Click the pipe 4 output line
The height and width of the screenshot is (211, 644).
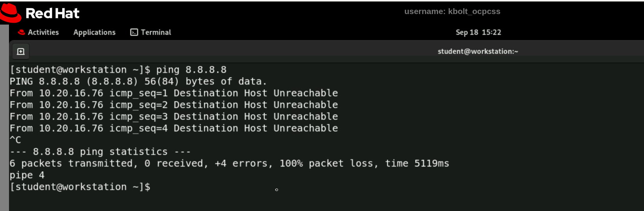click(x=27, y=175)
